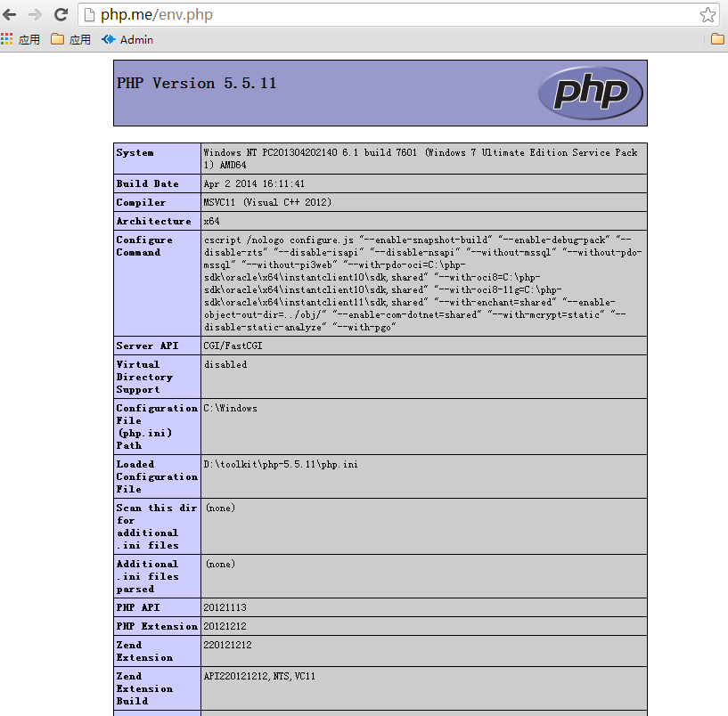
Task: Bookmark this page with the star icon
Action: [708, 15]
